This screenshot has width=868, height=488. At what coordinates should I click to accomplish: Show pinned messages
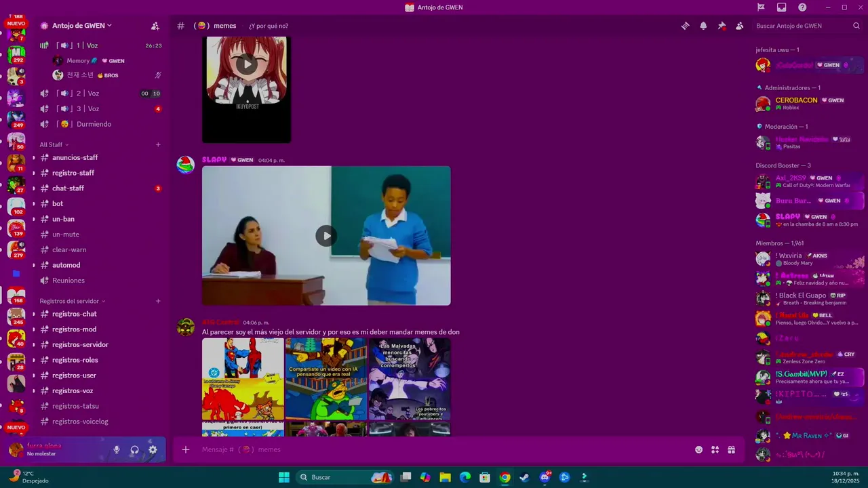pos(722,26)
